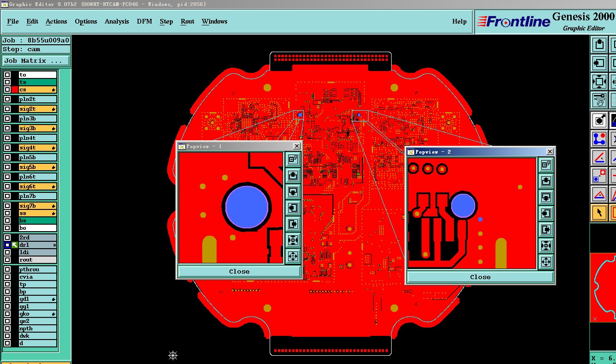Select the feature selection filter icon

click(599, 121)
